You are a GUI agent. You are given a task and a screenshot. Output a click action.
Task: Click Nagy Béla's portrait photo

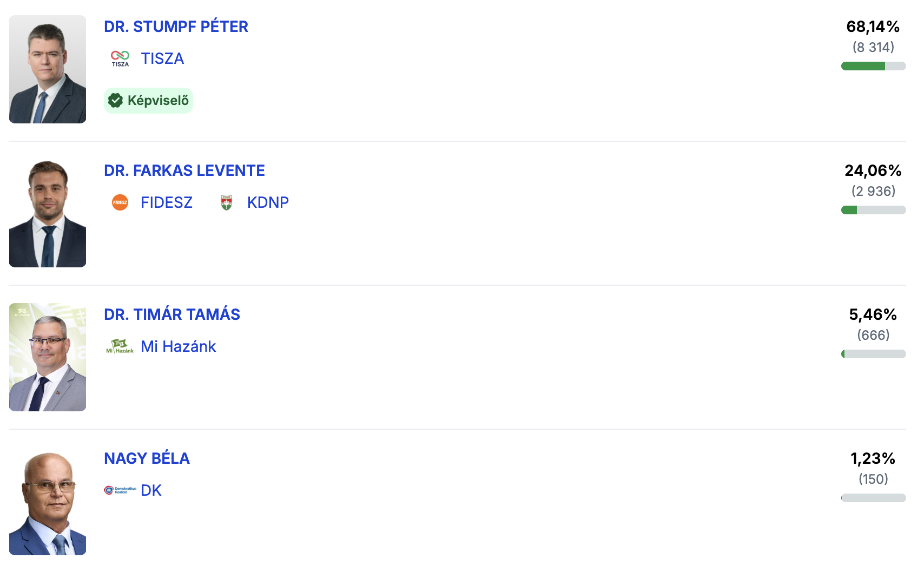pos(48,501)
